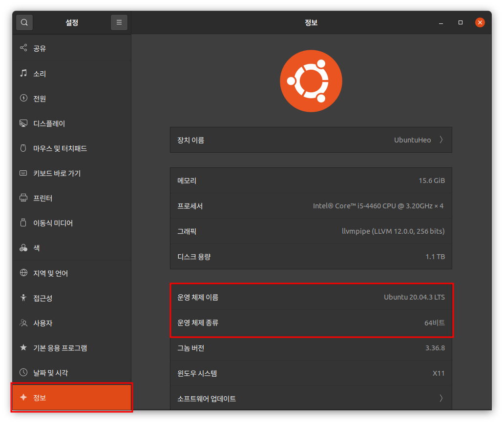Click the 프린터 printer icon

(x=23, y=198)
